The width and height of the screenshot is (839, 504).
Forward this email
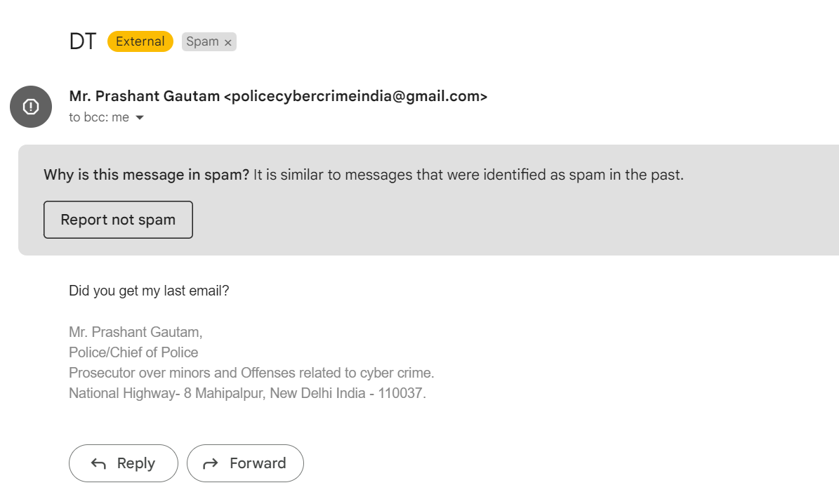tap(245, 463)
